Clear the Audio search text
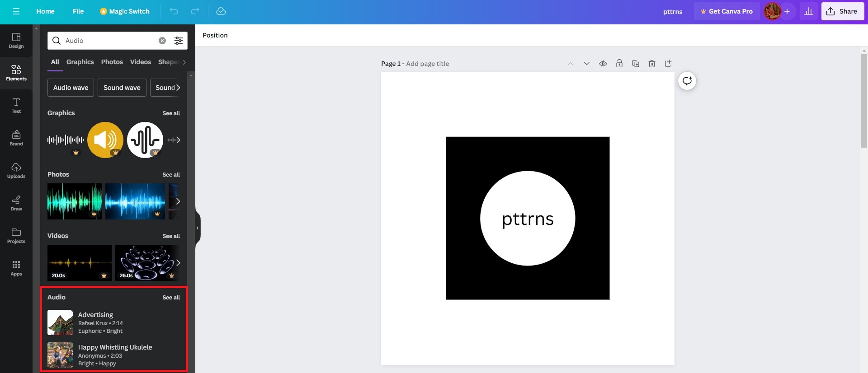Screen dimensions: 868x373 click(x=162, y=41)
